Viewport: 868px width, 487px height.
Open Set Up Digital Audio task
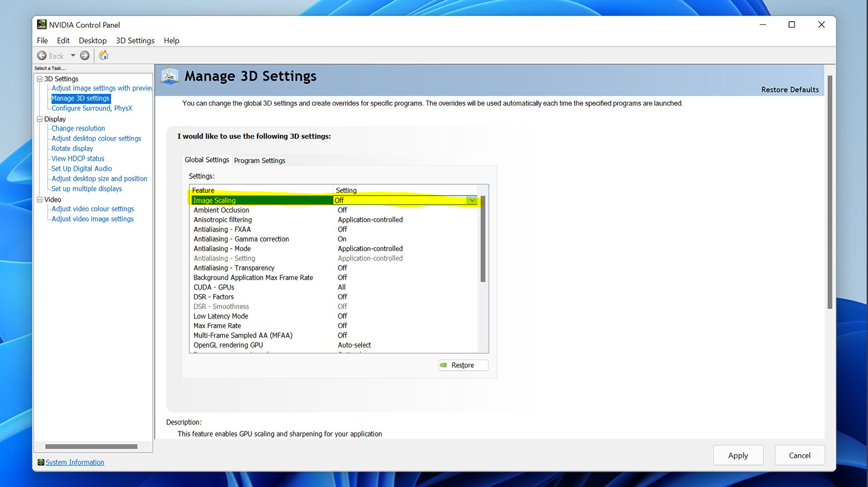coord(82,169)
